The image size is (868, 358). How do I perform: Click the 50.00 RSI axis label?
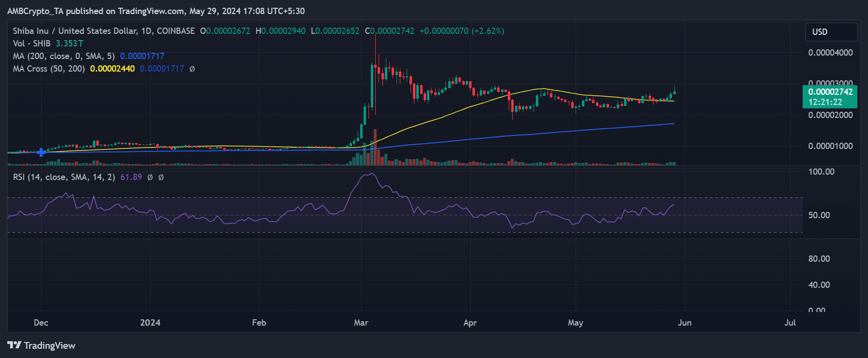pyautogui.click(x=819, y=215)
